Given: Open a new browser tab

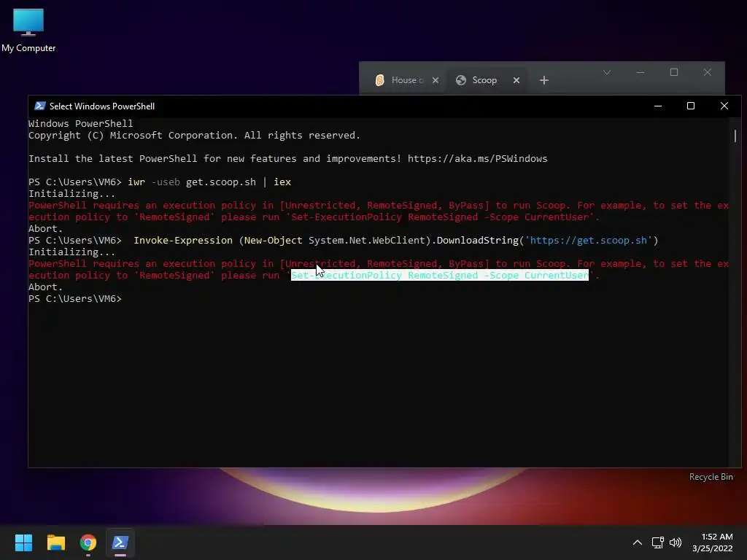Looking at the screenshot, I should [x=544, y=80].
